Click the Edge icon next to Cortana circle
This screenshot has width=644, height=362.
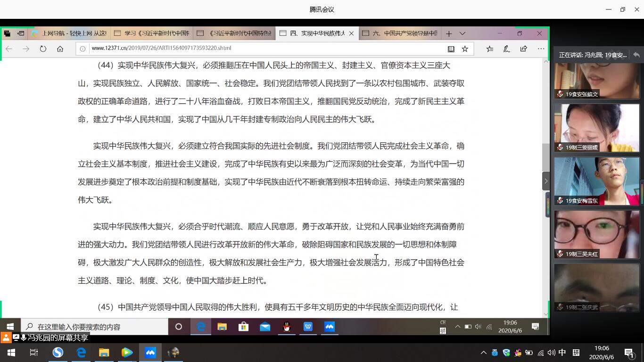pyautogui.click(x=200, y=327)
